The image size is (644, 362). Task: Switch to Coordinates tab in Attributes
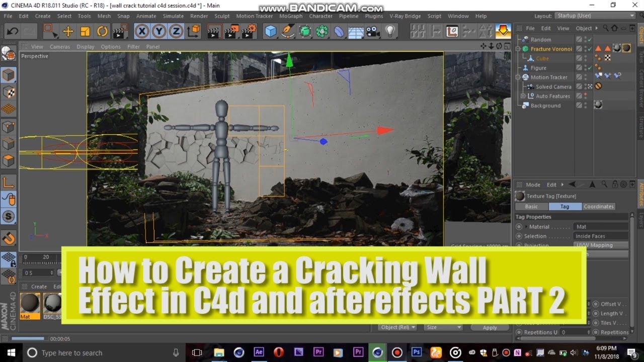[599, 207]
